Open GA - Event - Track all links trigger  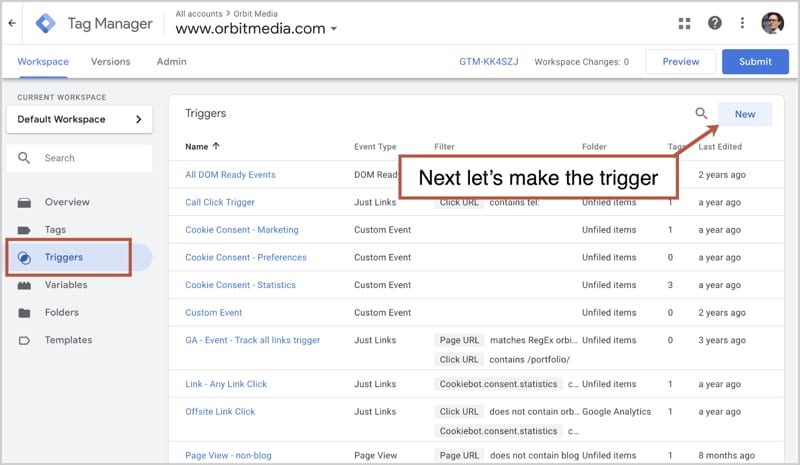point(253,340)
